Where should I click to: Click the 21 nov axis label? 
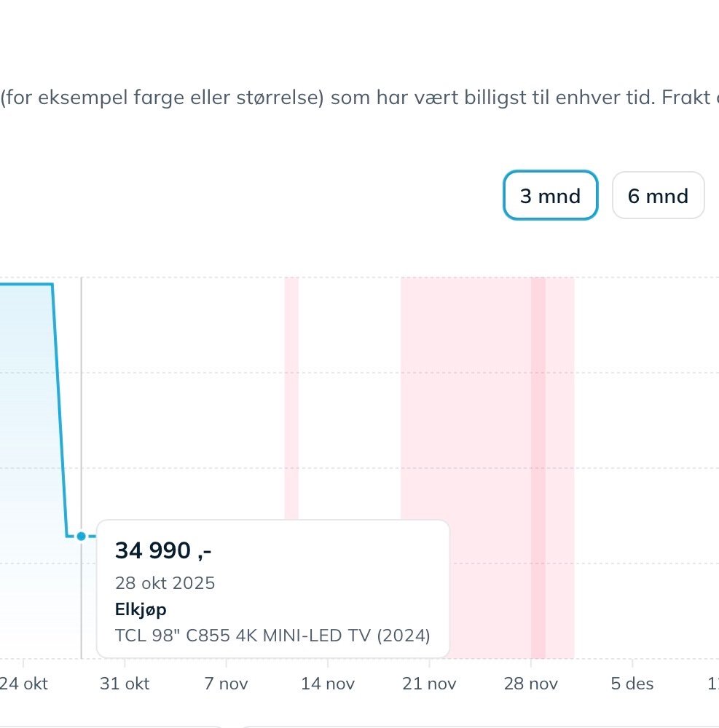[429, 684]
